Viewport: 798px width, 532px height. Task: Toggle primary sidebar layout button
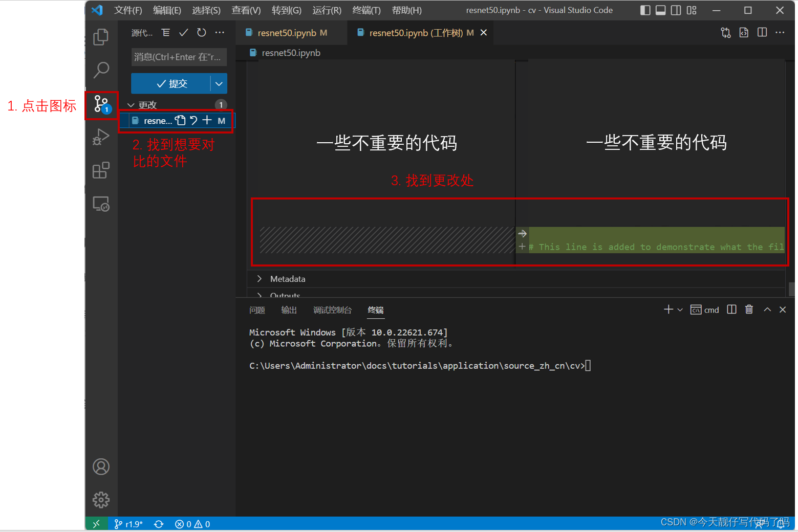pyautogui.click(x=645, y=10)
